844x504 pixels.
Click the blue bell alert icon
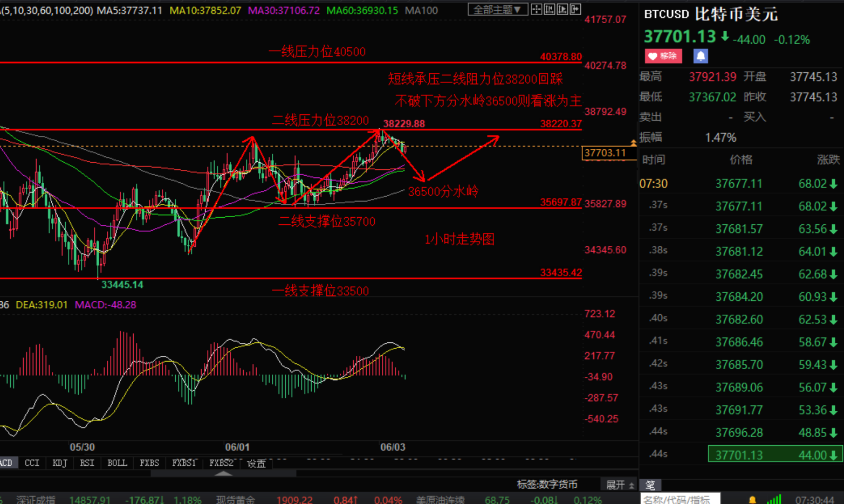tap(700, 56)
